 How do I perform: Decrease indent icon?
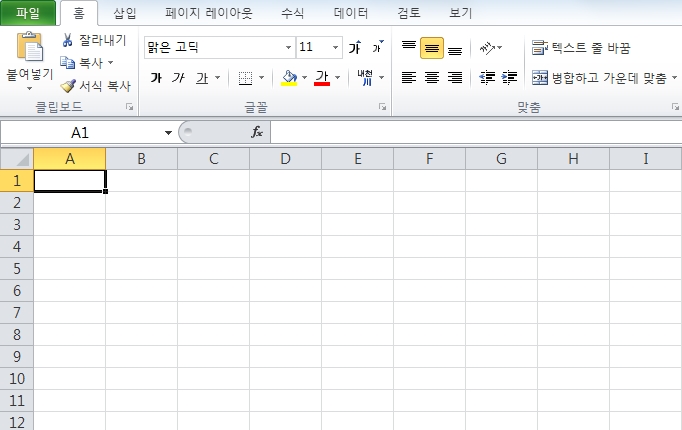click(487, 77)
